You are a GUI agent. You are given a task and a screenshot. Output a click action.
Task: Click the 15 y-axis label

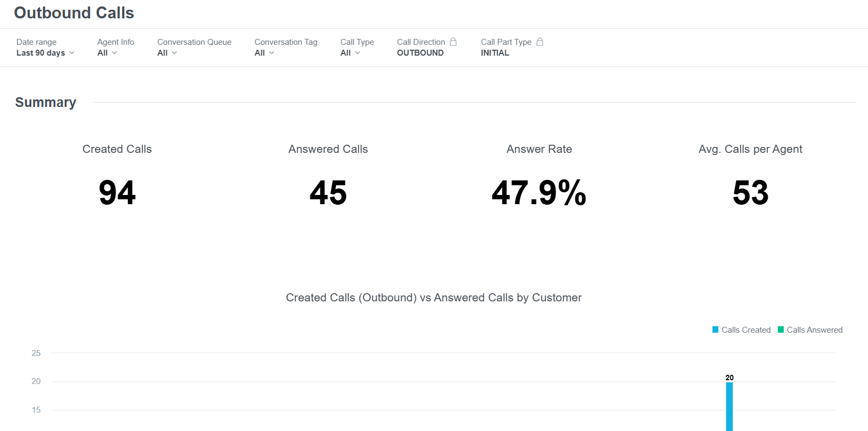[36, 410]
